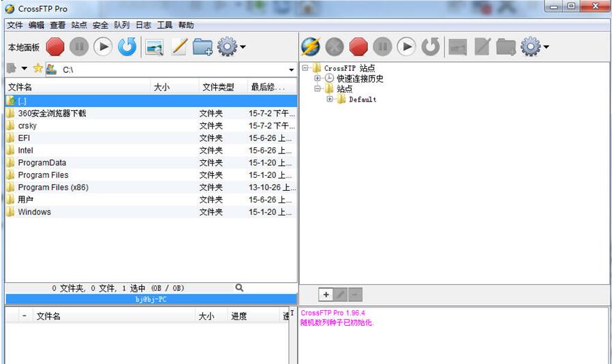Open the local panel gear settings dropdown

point(231,47)
